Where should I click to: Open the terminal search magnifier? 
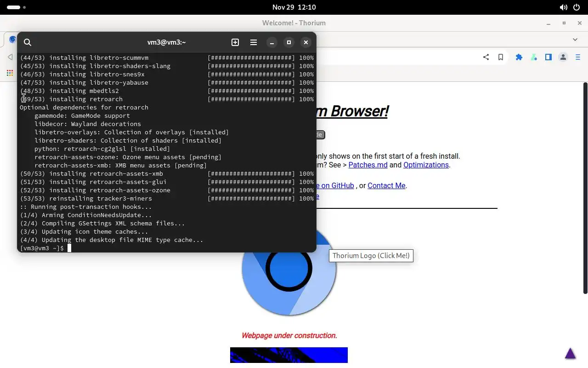28,42
